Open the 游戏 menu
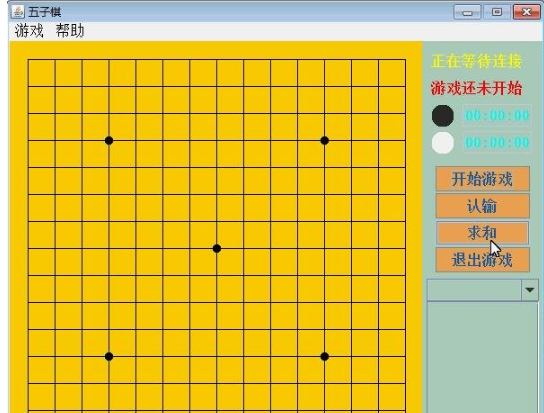Screen dimensions: 544x413 point(29,31)
